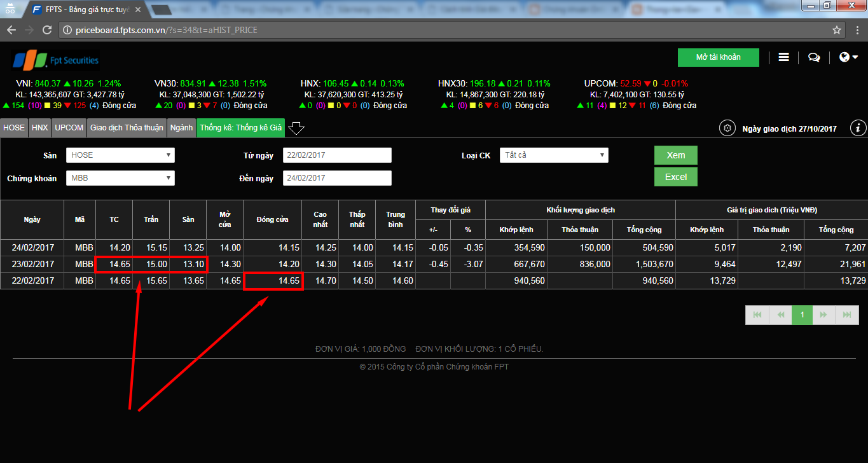Go to last page pagination icon
The height and width of the screenshot is (463, 868).
[846, 315]
